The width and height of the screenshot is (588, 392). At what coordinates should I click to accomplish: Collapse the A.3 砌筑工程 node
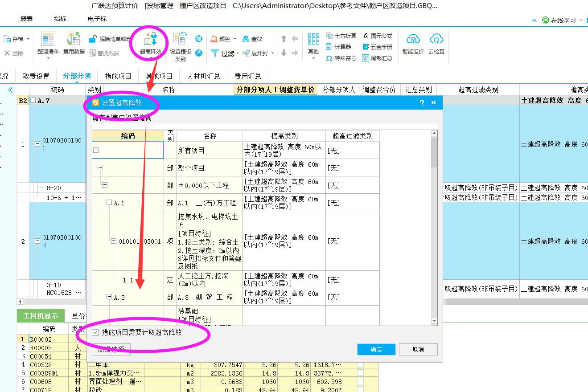coord(109,297)
